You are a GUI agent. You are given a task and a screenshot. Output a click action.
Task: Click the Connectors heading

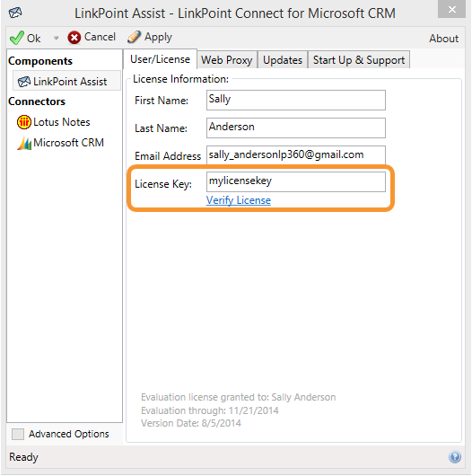click(x=37, y=101)
